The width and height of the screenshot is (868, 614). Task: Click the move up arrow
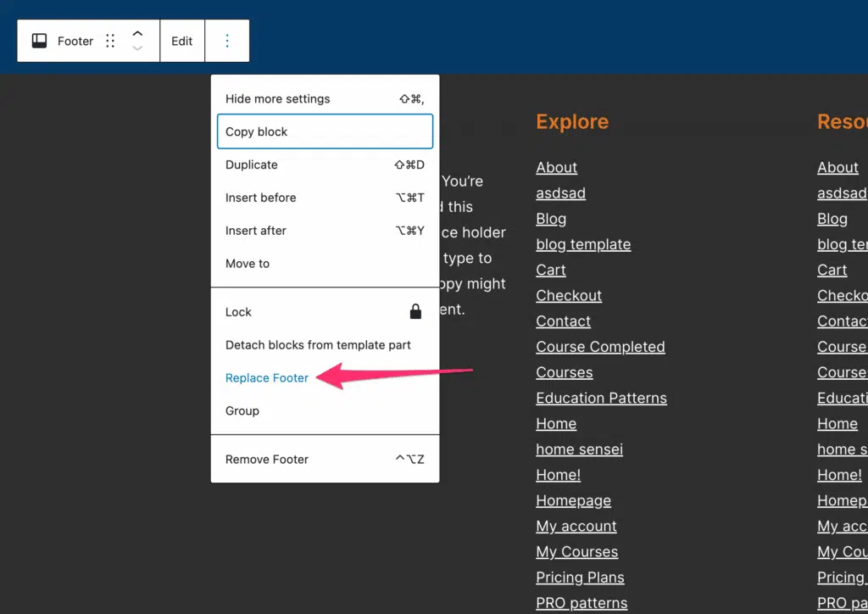(x=137, y=34)
